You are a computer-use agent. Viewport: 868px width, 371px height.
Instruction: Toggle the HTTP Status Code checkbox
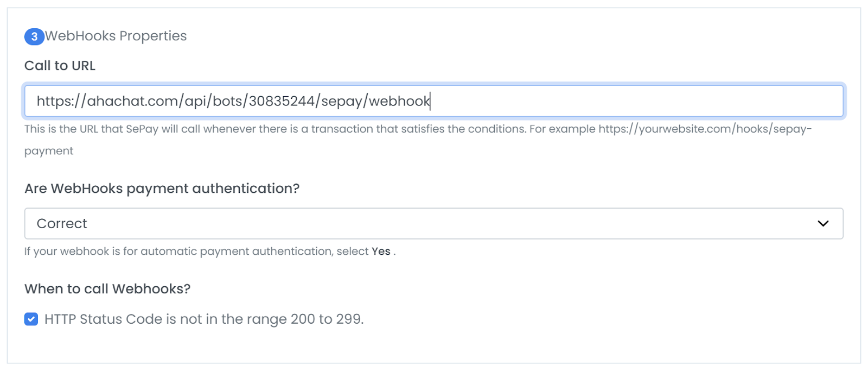[x=31, y=319]
